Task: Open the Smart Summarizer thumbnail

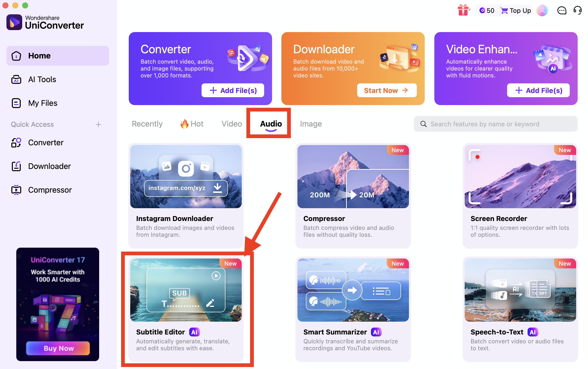Action: (x=353, y=290)
